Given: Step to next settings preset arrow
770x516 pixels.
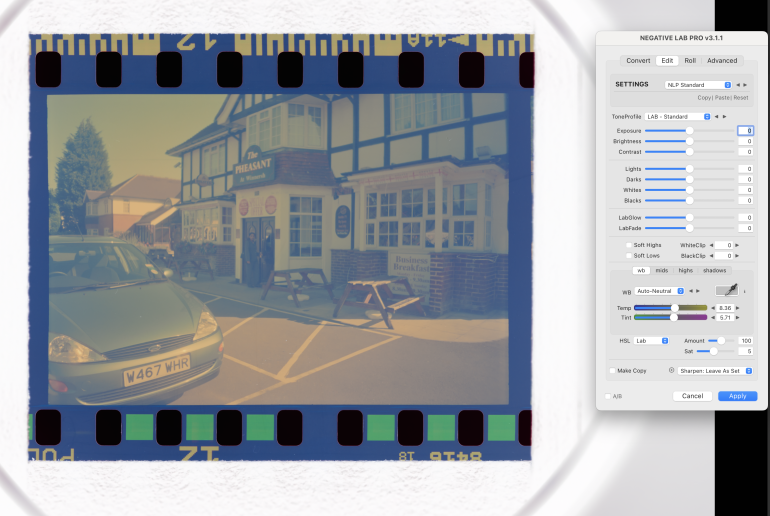Looking at the screenshot, I should tap(745, 85).
